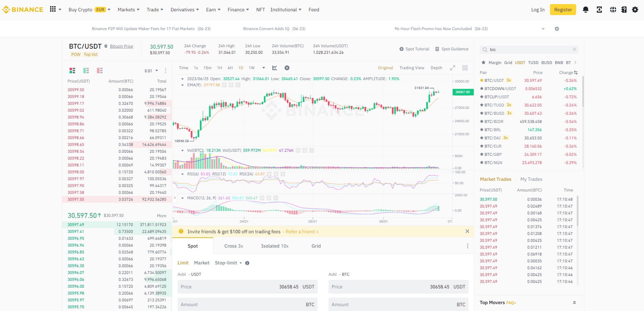Remove the EMA(9) indicator
The height and width of the screenshot is (311, 644).
point(238,85)
